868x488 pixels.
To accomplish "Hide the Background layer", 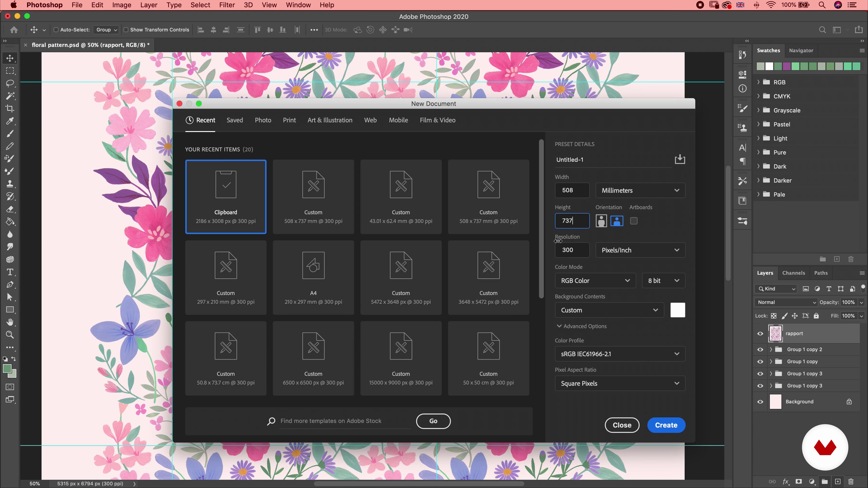I will pyautogui.click(x=760, y=402).
